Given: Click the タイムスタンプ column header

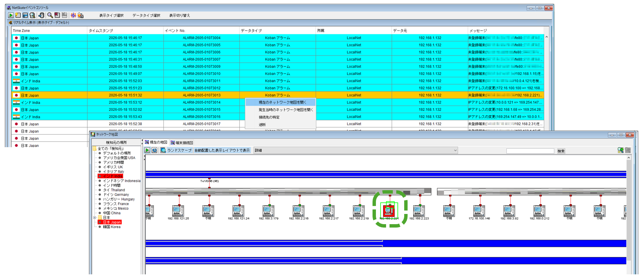Looking at the screenshot, I should [125, 31].
